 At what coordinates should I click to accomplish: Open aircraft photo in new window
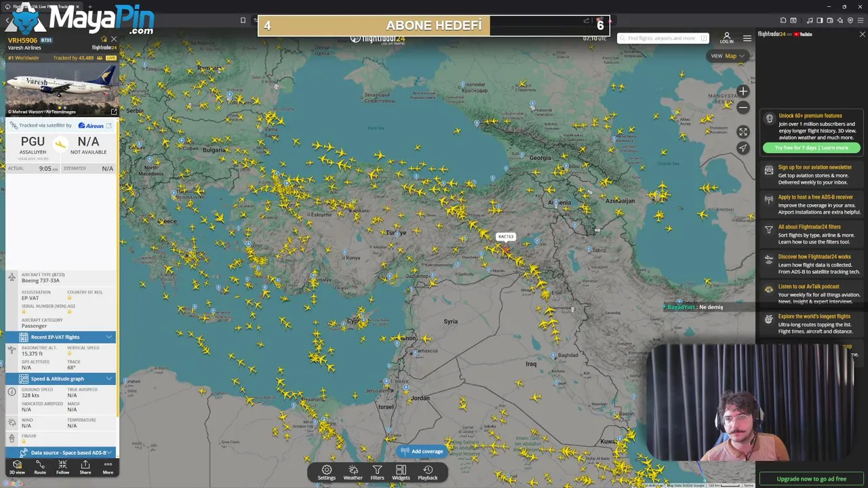[x=113, y=111]
